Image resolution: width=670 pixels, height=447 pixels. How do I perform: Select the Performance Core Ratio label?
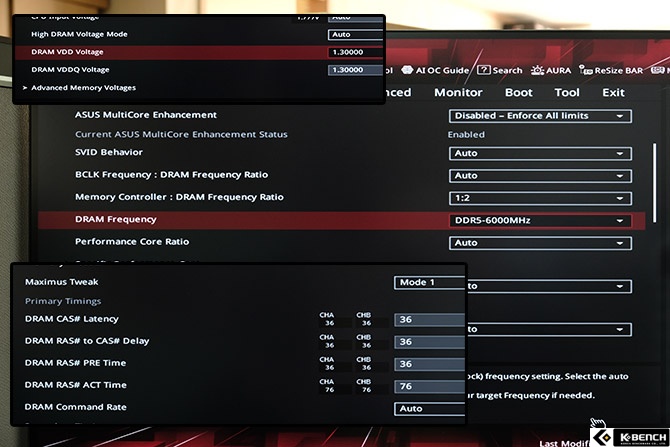coord(132,241)
